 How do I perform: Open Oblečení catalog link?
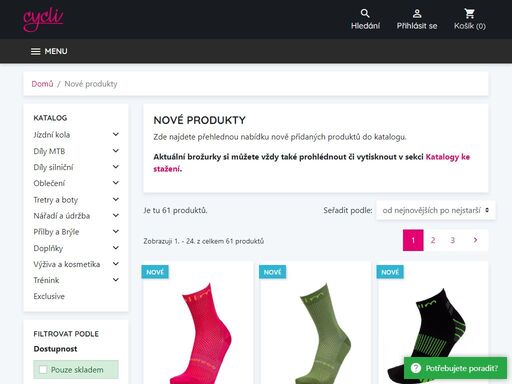click(49, 183)
